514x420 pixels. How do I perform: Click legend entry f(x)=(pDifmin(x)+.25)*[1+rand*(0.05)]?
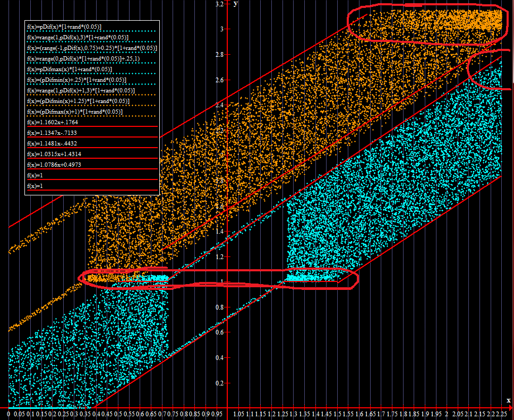[x=76, y=80]
